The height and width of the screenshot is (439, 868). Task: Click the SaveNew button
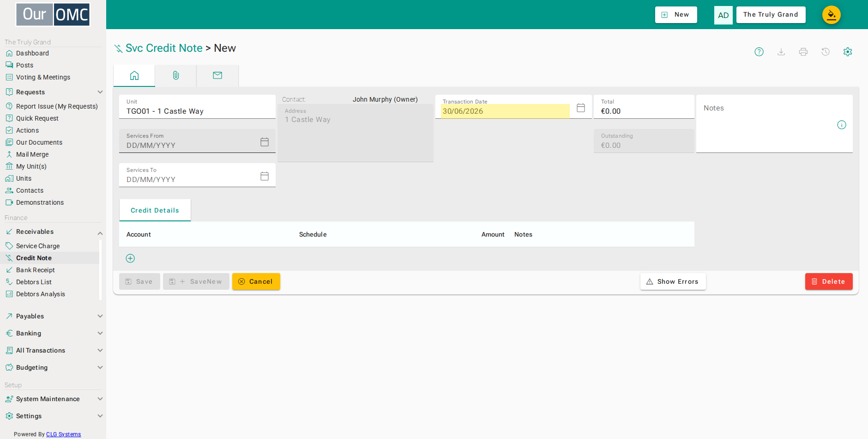pos(196,281)
